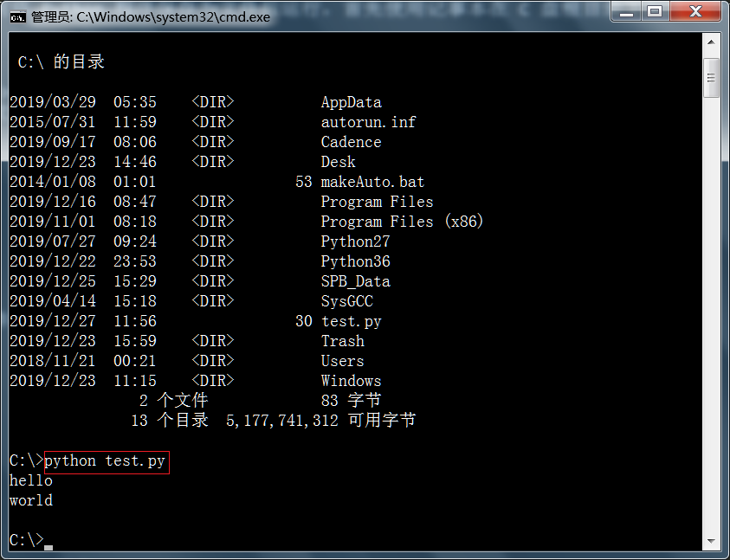
Task: Click the vertical scrollbar thumb
Action: [711, 78]
